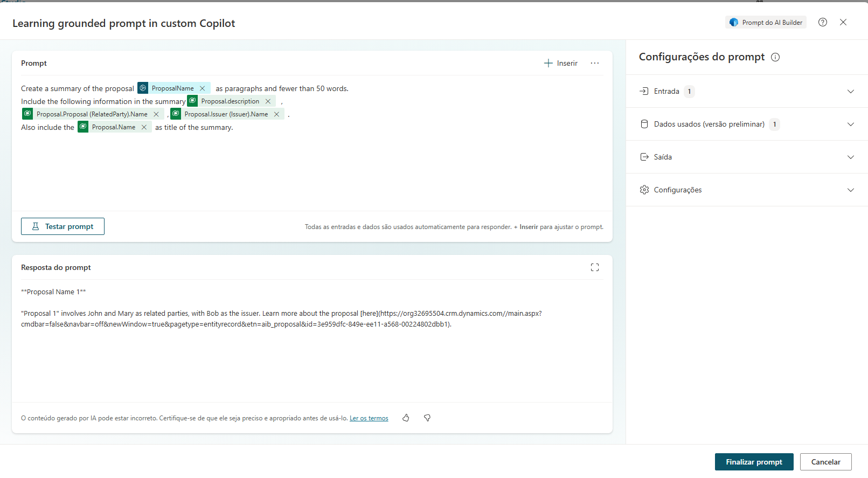Click the Entrada input arrow icon
The height and width of the screenshot is (478, 868).
click(644, 91)
